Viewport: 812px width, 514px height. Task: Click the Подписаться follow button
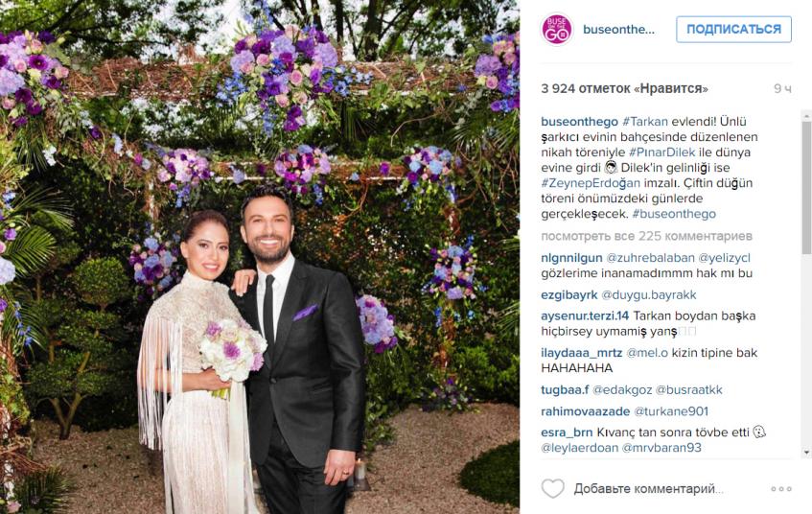click(733, 29)
